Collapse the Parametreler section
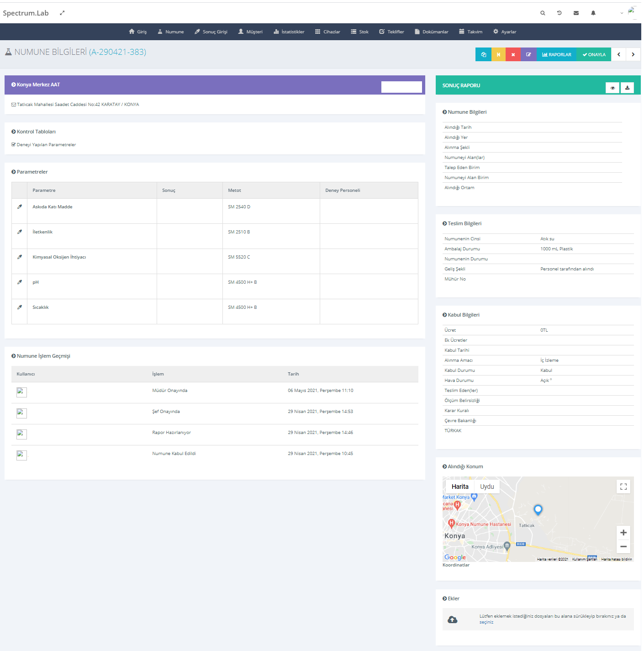 (x=14, y=172)
